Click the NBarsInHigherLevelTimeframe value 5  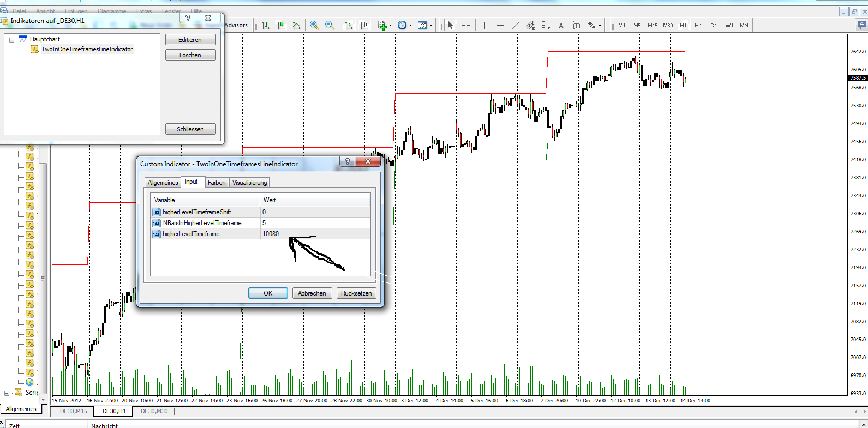[315, 223]
